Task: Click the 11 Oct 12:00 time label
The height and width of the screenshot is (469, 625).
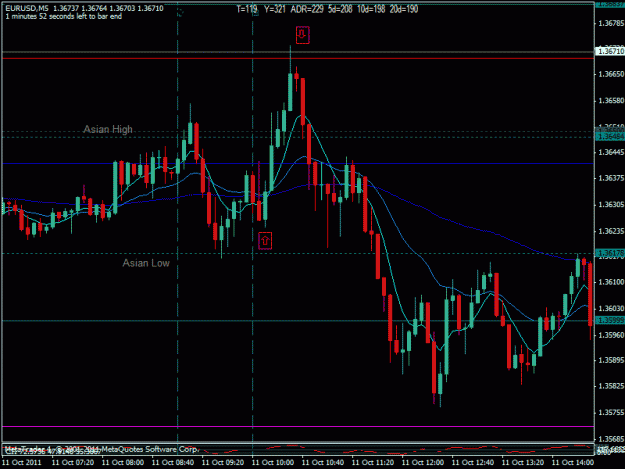Action: pos(423,463)
